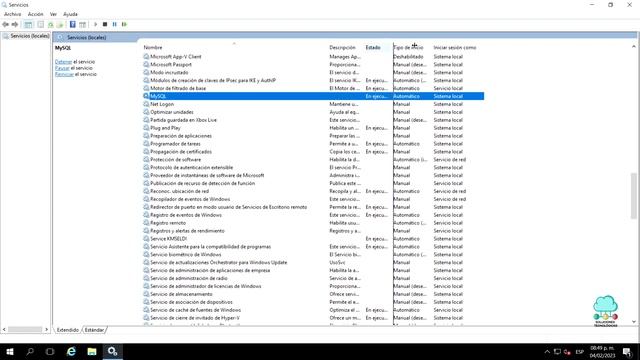Click the Export list toolbar icon

pos(60,24)
